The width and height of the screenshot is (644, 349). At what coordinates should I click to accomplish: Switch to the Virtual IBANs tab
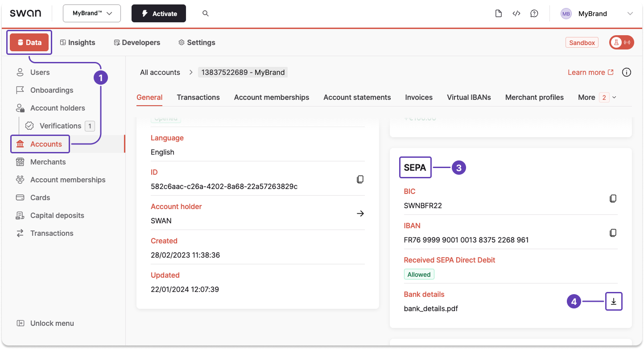click(x=469, y=97)
